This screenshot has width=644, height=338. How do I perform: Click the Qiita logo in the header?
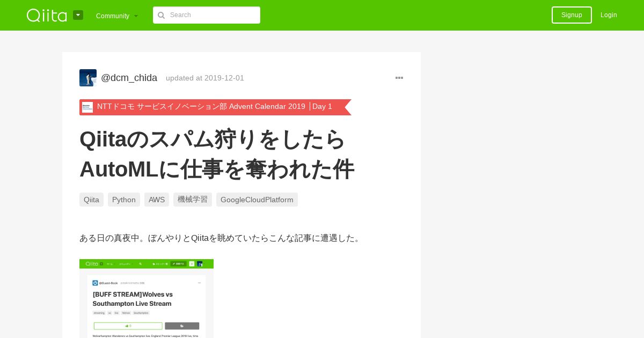tap(47, 15)
